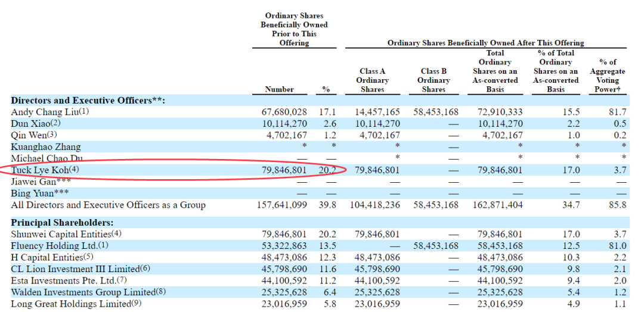Click Walden Investments Group Limited name
Image resolution: width=644 pixels, height=312 pixels.
coord(82,292)
